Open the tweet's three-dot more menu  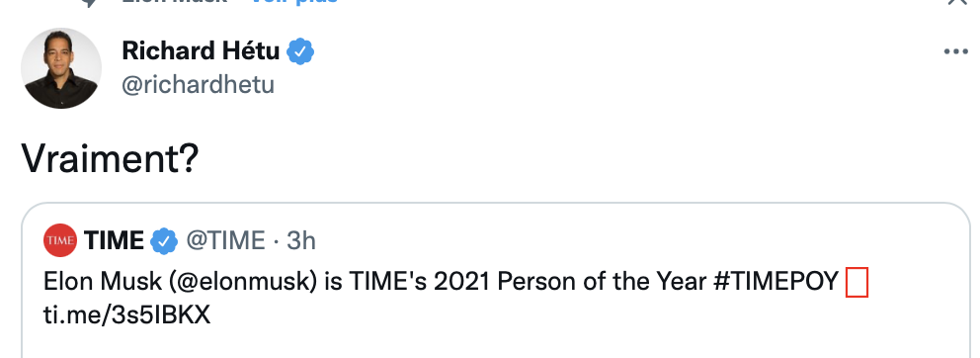pyautogui.click(x=955, y=52)
